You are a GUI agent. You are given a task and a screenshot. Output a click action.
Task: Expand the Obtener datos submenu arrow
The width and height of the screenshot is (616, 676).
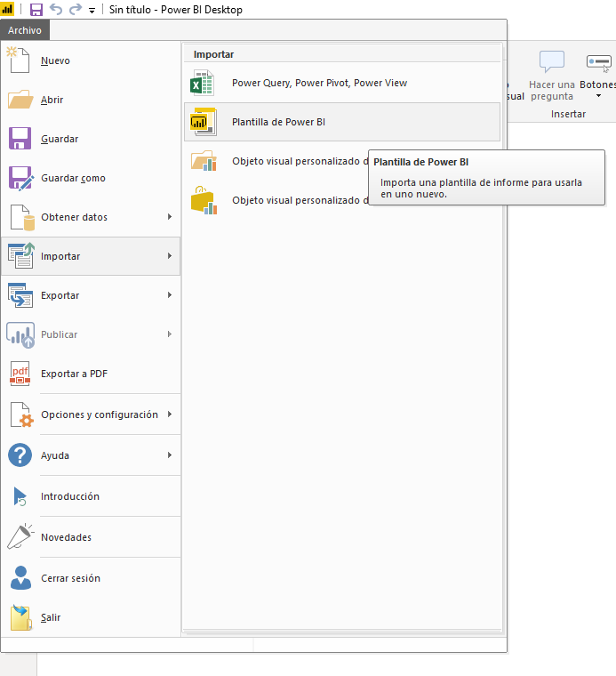tap(170, 216)
